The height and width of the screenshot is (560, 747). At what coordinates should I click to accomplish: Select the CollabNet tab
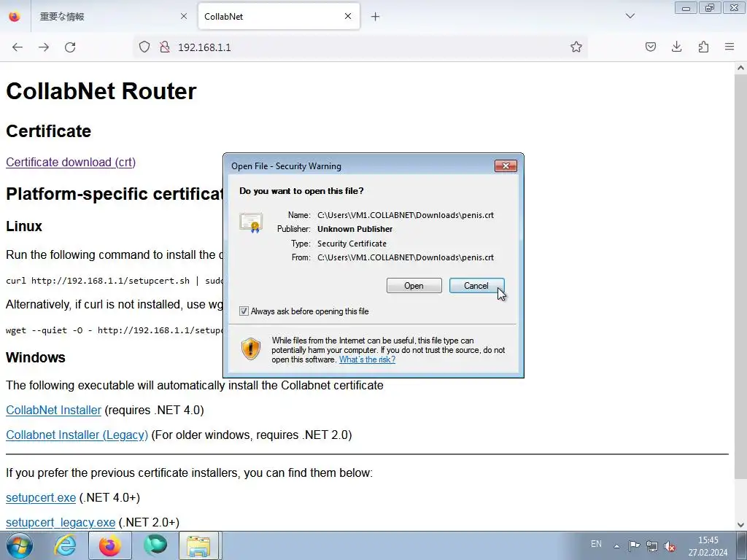coord(279,17)
